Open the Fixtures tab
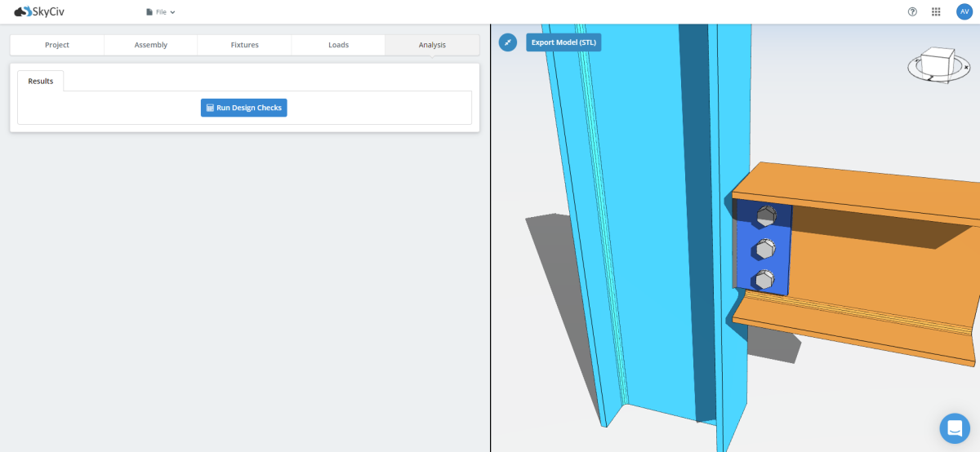Viewport: 980px width, 452px height. (x=244, y=45)
